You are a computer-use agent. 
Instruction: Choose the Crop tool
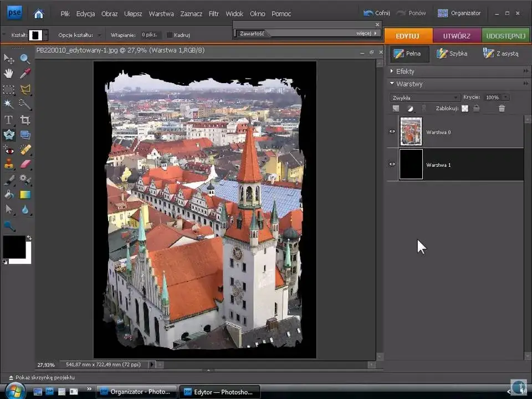[26, 119]
